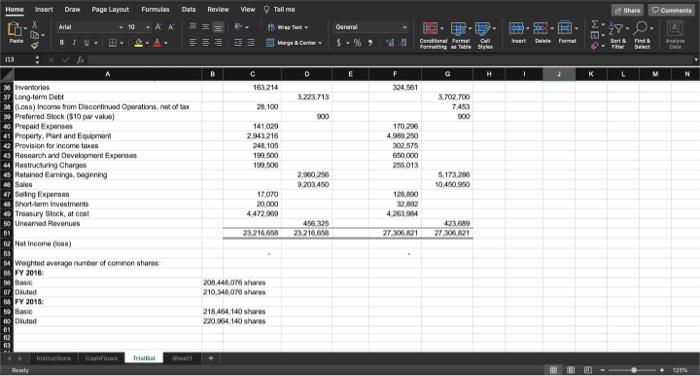Viewport: 700px width, 376px height.
Task: Click the Clear eraser icon
Action: (595, 46)
